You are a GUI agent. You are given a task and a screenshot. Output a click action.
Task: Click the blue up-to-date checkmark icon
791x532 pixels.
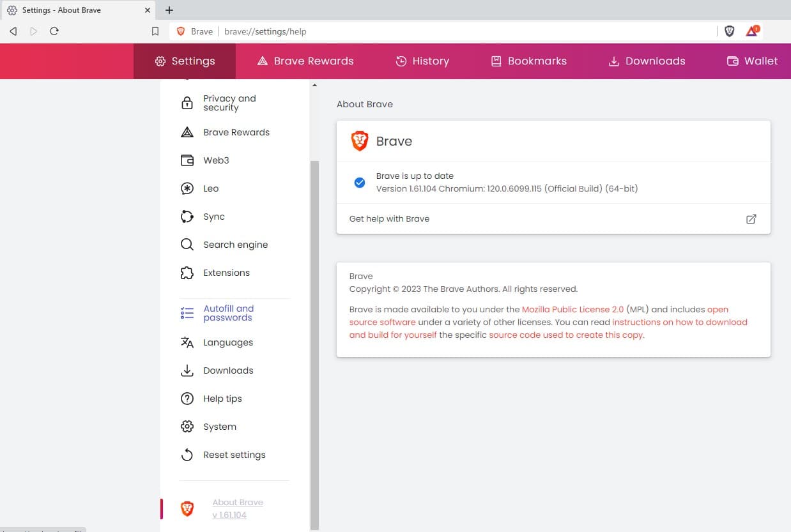pos(360,183)
